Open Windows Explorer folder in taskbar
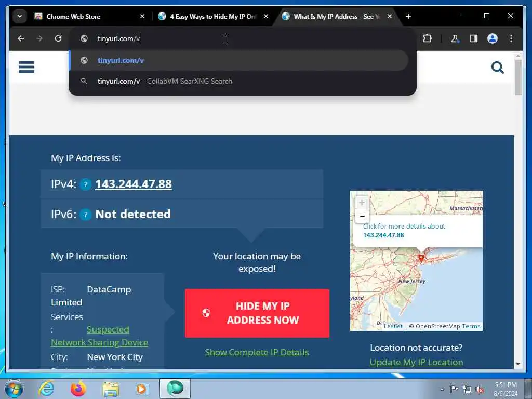 111,390
